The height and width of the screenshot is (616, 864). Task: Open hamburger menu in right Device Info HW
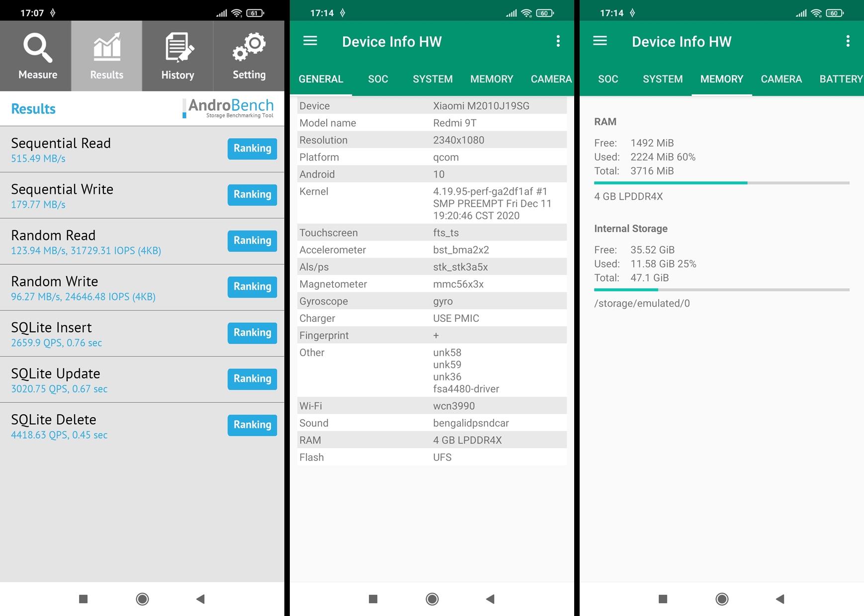pos(600,41)
